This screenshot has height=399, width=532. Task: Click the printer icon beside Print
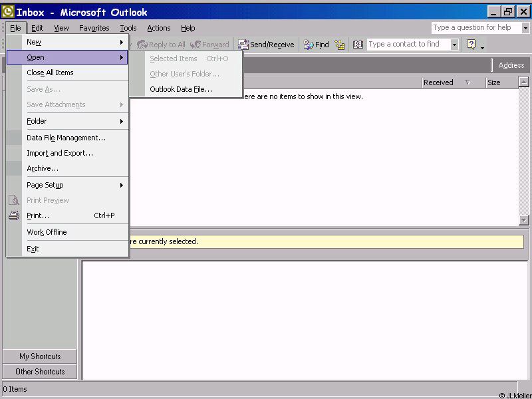(14, 215)
